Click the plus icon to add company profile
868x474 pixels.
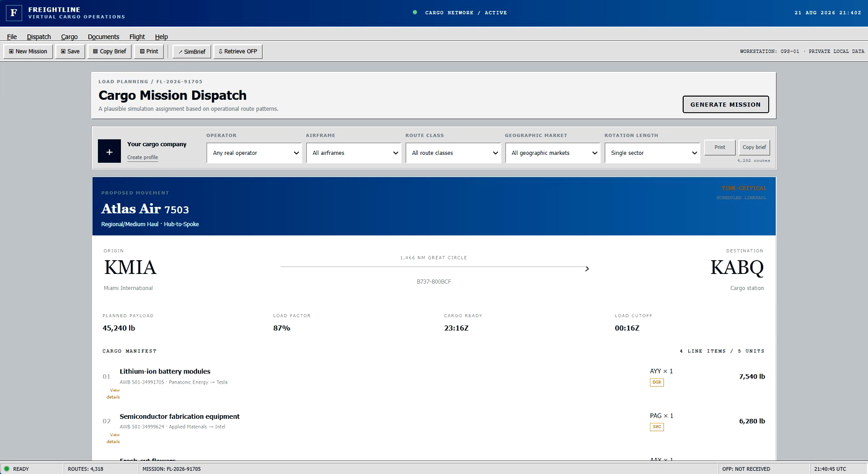pos(110,151)
